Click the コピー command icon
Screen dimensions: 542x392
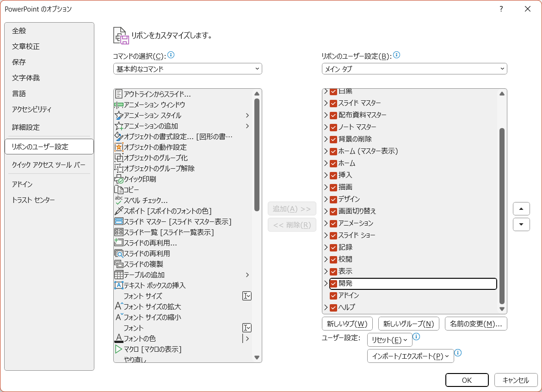click(118, 190)
